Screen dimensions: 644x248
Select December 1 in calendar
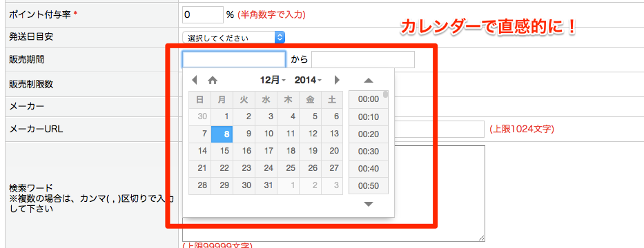(x=222, y=116)
